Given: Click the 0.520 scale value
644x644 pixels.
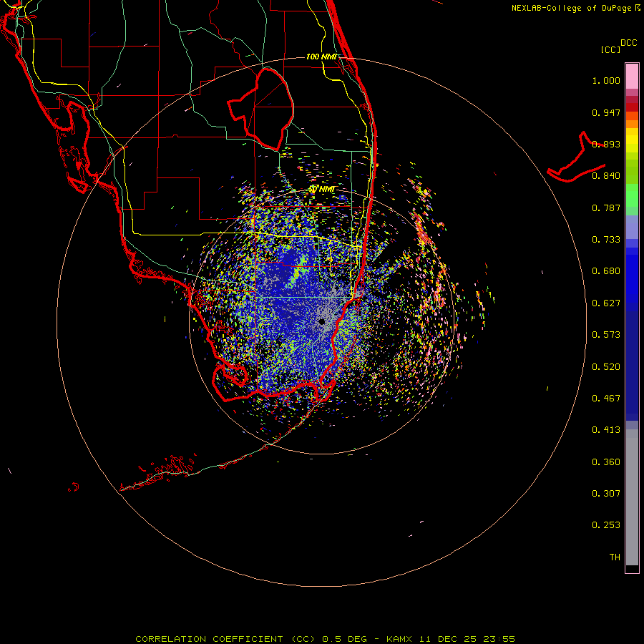Looking at the screenshot, I should point(606,367).
